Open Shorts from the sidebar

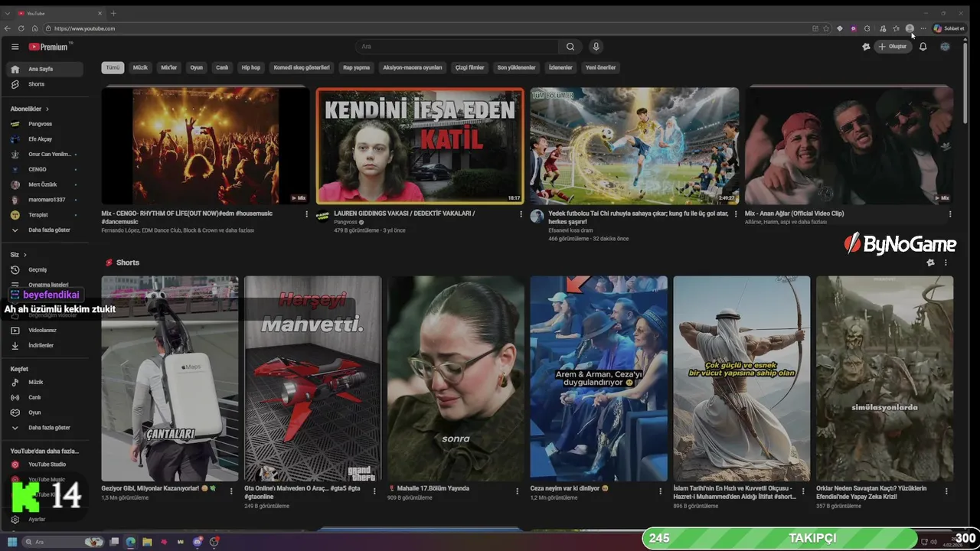(46, 84)
